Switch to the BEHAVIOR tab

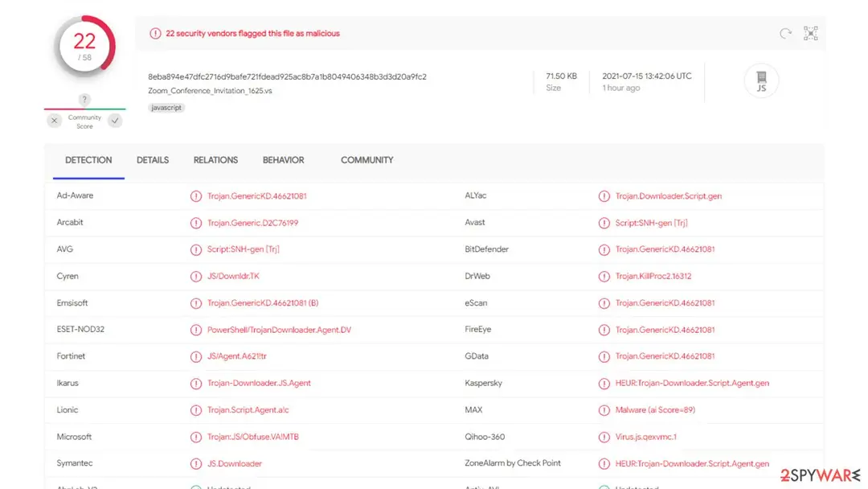pyautogui.click(x=284, y=160)
